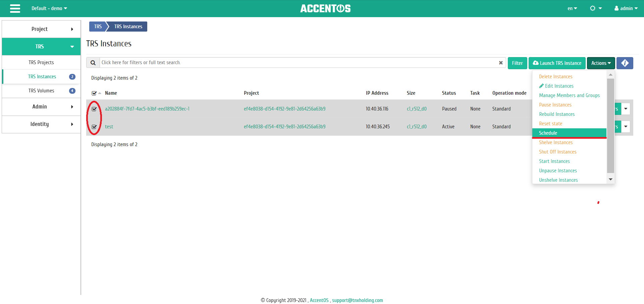
Task: Click Launch TRS Instance button
Action: (557, 63)
